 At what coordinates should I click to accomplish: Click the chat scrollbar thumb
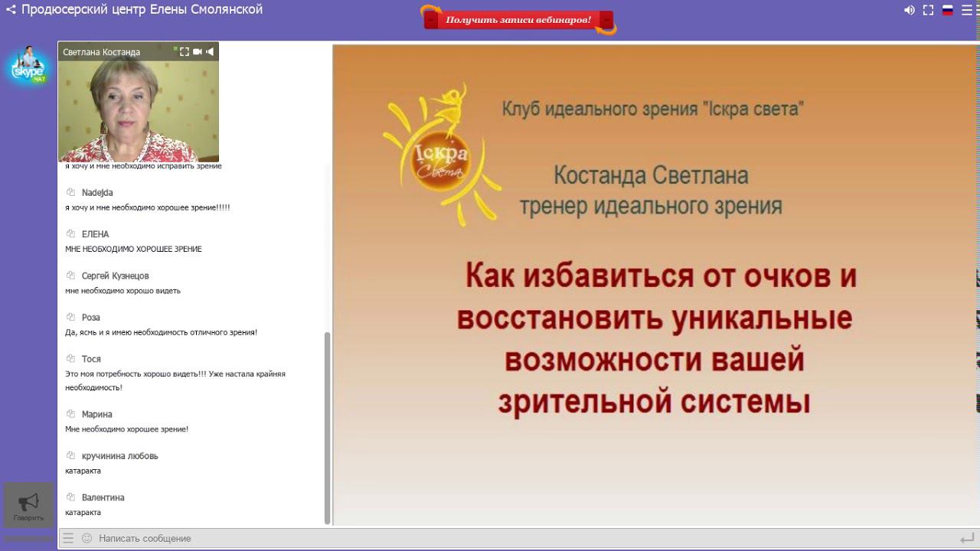pyautogui.click(x=328, y=428)
